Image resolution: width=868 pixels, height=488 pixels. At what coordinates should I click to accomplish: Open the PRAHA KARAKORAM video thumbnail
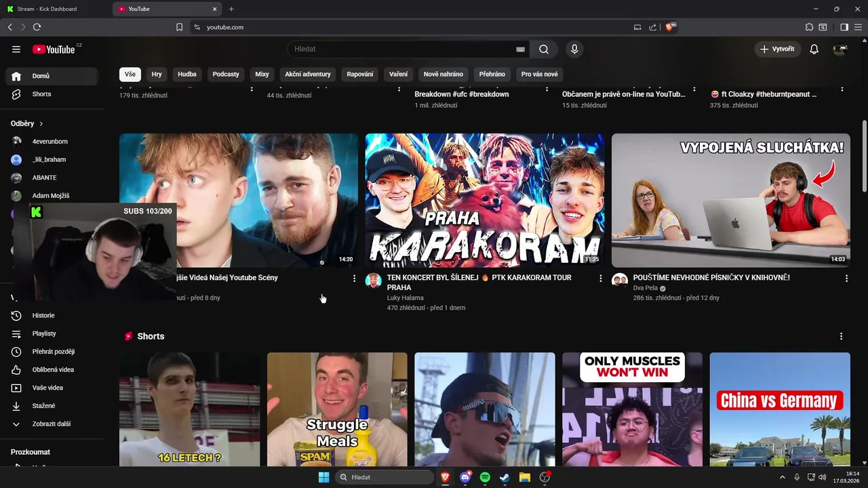point(485,201)
